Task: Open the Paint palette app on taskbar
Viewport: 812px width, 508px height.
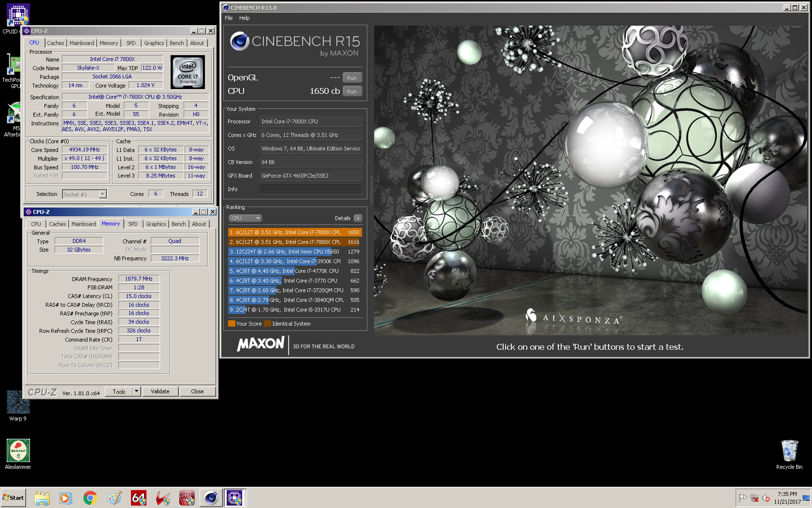Action: tap(114, 498)
